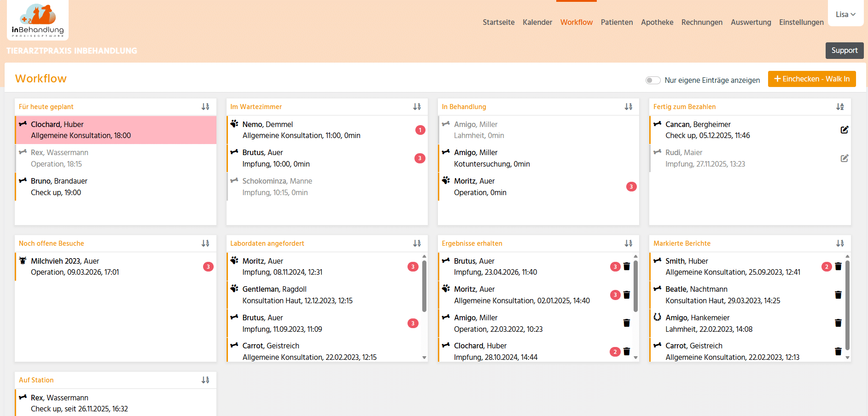
Task: Edit Rudi Maier payment entry
Action: pyautogui.click(x=845, y=158)
